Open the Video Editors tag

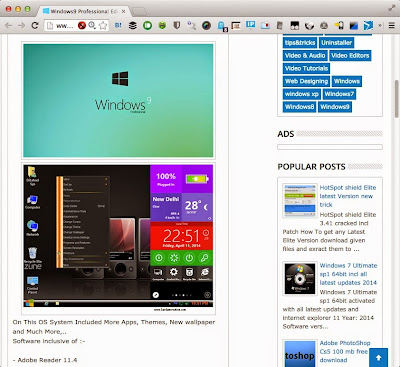click(x=350, y=55)
